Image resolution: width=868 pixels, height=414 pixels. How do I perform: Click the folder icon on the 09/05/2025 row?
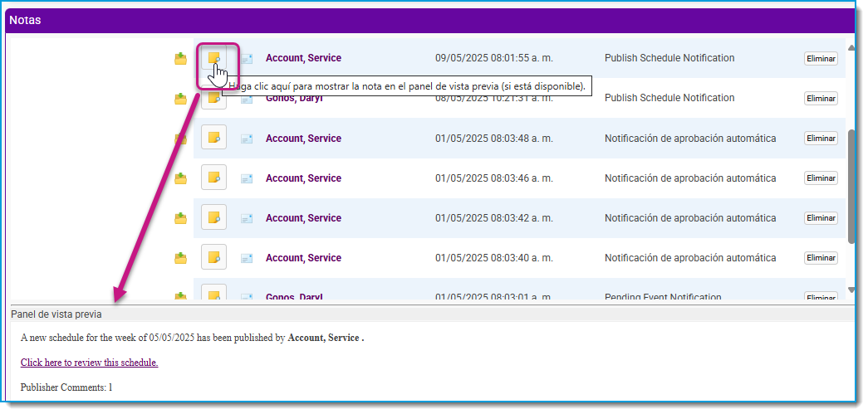(x=180, y=59)
